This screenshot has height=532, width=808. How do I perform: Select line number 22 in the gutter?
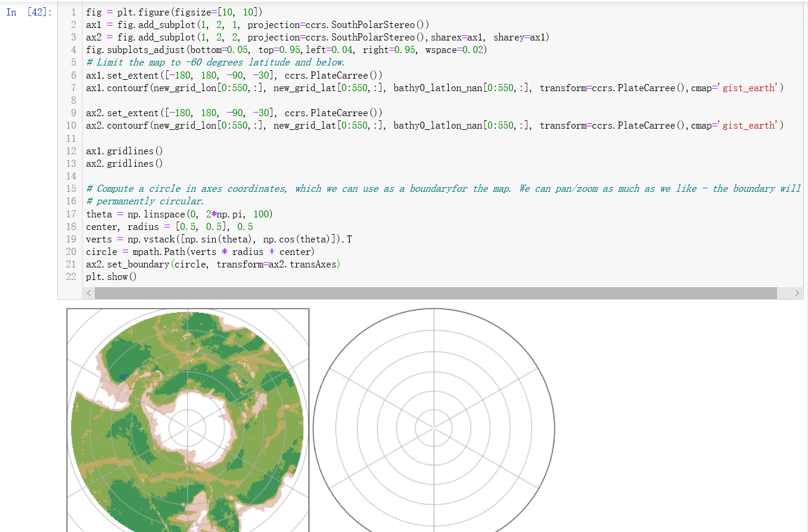(71, 276)
